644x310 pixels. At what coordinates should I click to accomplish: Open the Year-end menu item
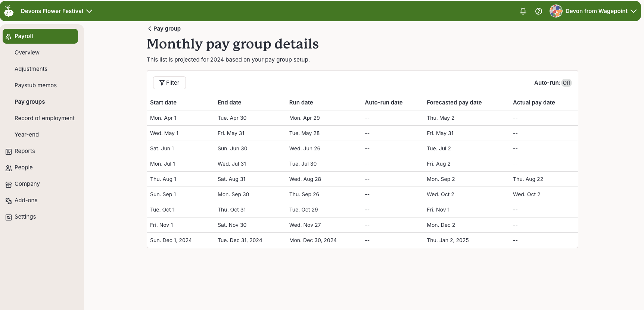[27, 135]
